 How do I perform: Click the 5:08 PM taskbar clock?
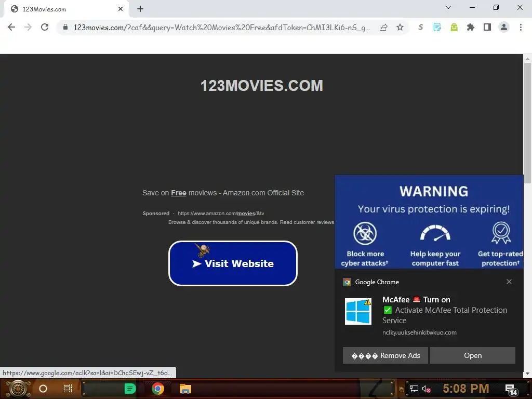(x=465, y=389)
